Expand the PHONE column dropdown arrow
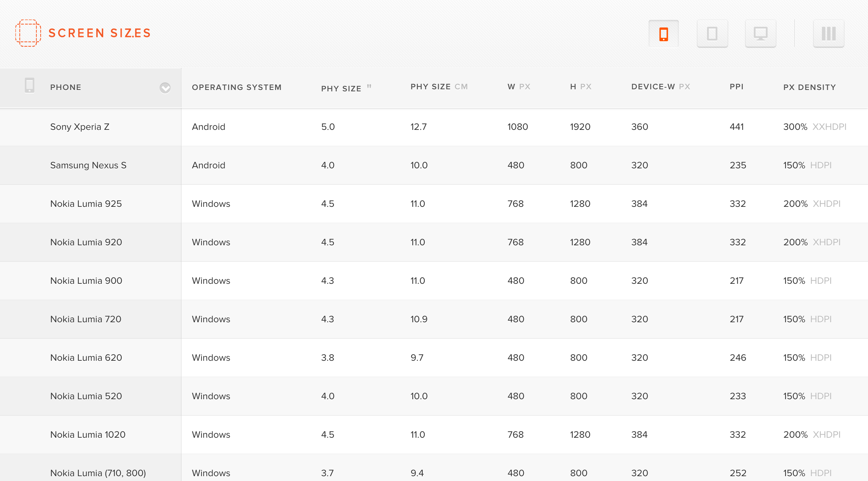The height and width of the screenshot is (481, 868). [x=165, y=88]
